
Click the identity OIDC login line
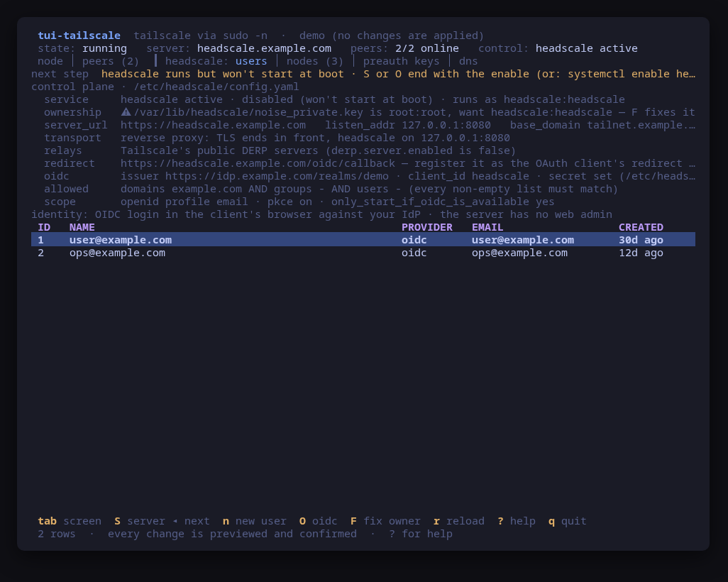point(321,214)
